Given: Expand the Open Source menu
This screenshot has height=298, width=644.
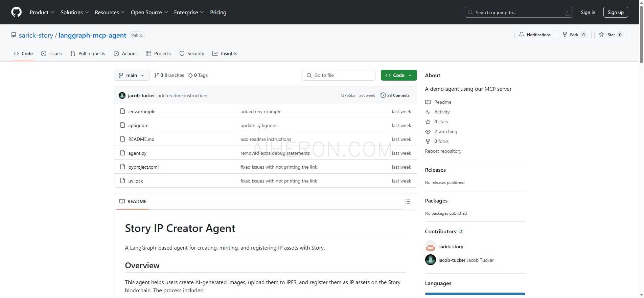Looking at the screenshot, I should (149, 12).
